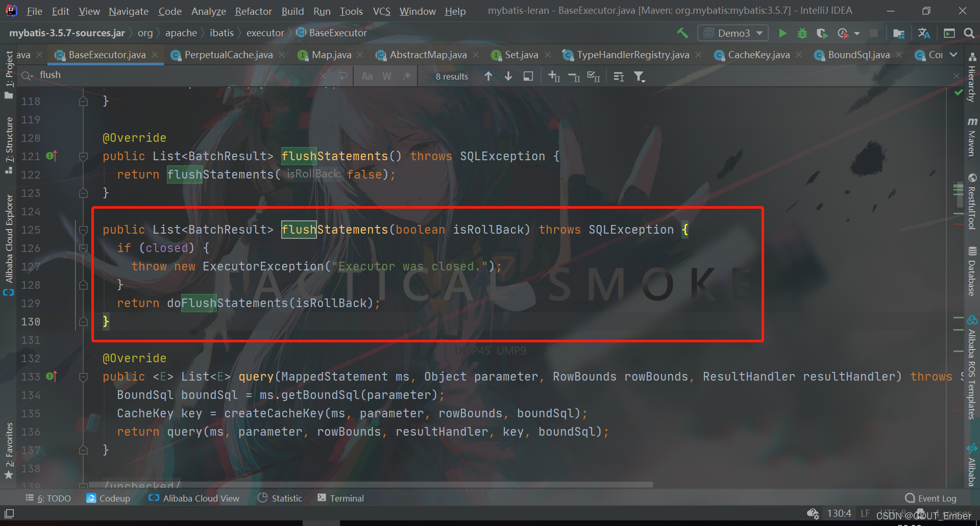Click the Search Everywhere magnifier icon

click(969, 33)
